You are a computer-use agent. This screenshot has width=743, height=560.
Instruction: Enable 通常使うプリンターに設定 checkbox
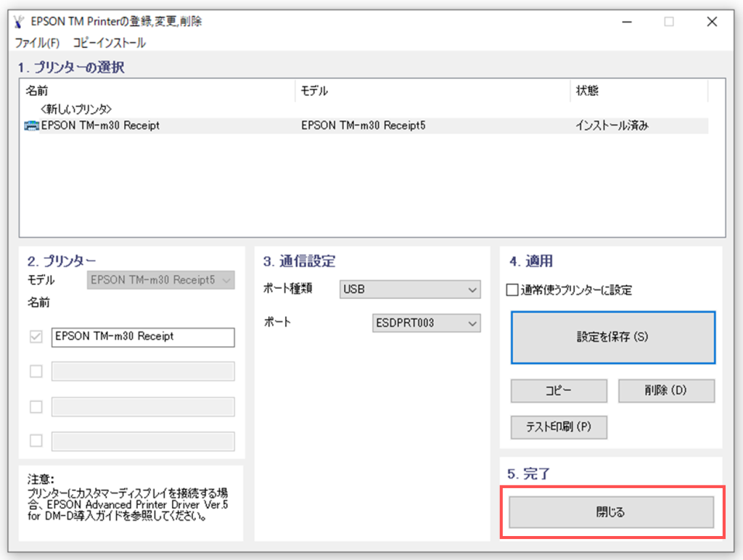tap(512, 290)
